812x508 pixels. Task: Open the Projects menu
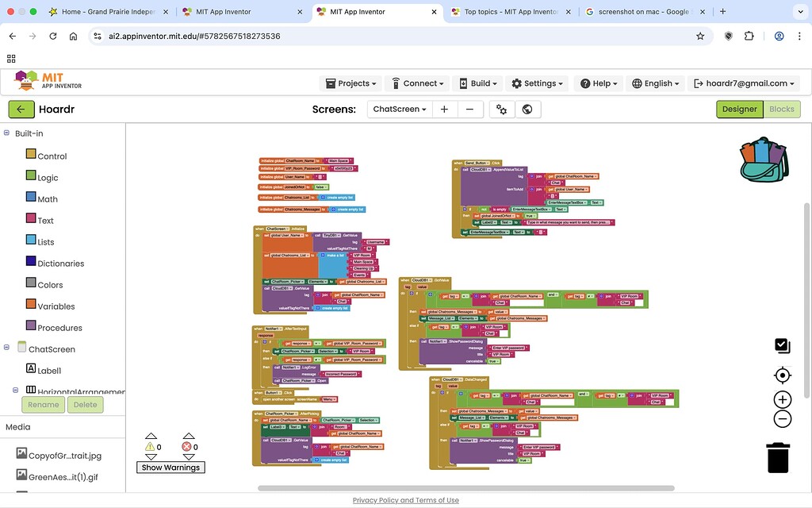(x=350, y=83)
